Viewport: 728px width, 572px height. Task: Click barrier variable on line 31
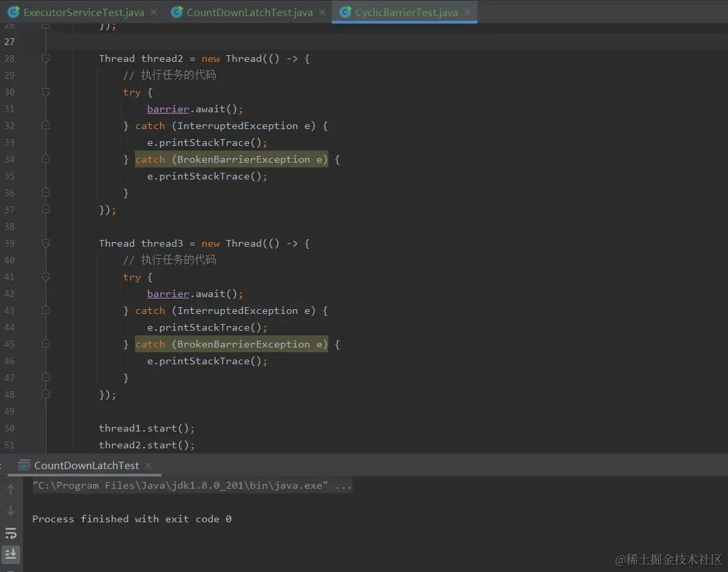coord(168,109)
